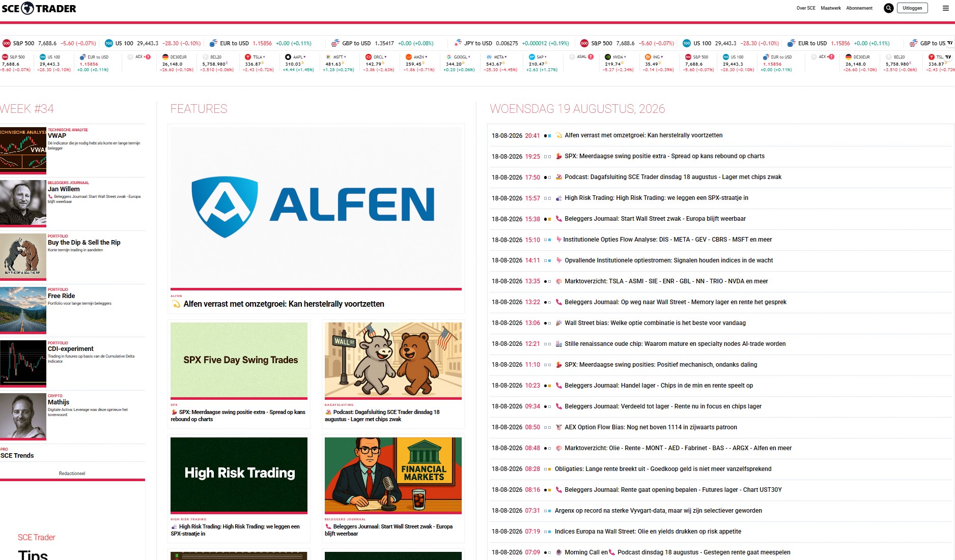Open the Buy the Dip bull-bear thumbnail
The width and height of the screenshot is (955, 560).
coord(23,256)
